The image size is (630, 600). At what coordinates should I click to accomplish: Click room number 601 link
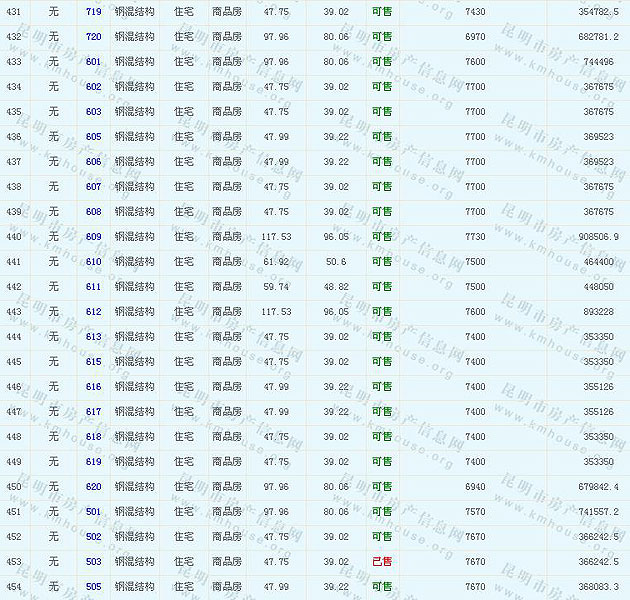(x=94, y=62)
